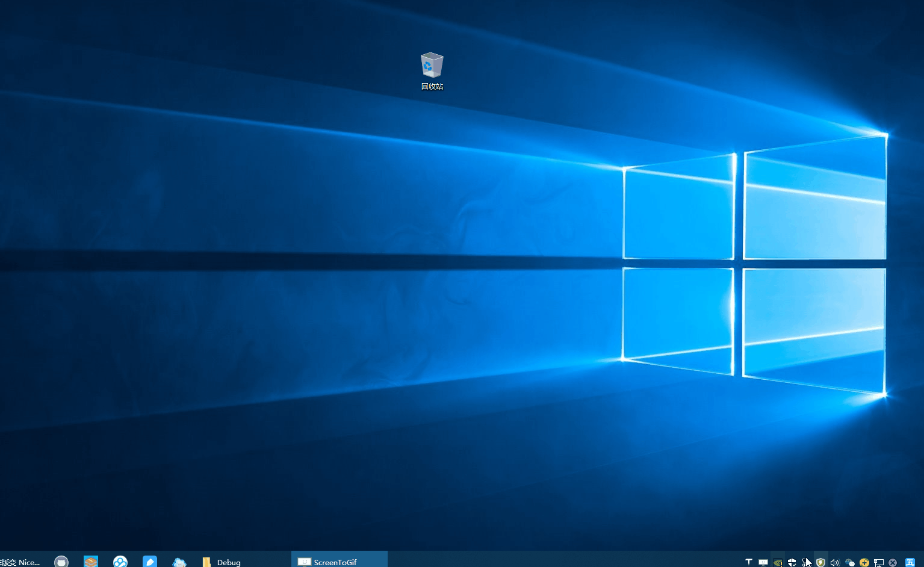Click the T icon in system tray

(x=749, y=562)
